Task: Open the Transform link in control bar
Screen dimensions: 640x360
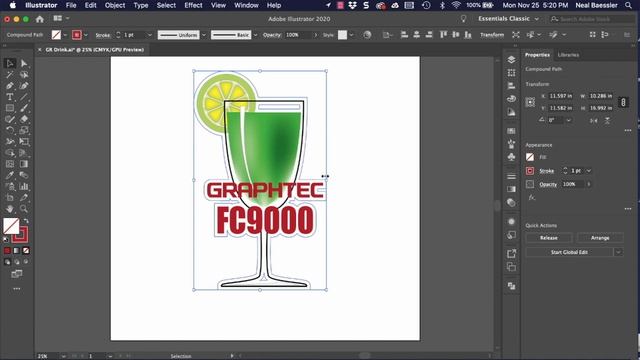Action: (492, 35)
